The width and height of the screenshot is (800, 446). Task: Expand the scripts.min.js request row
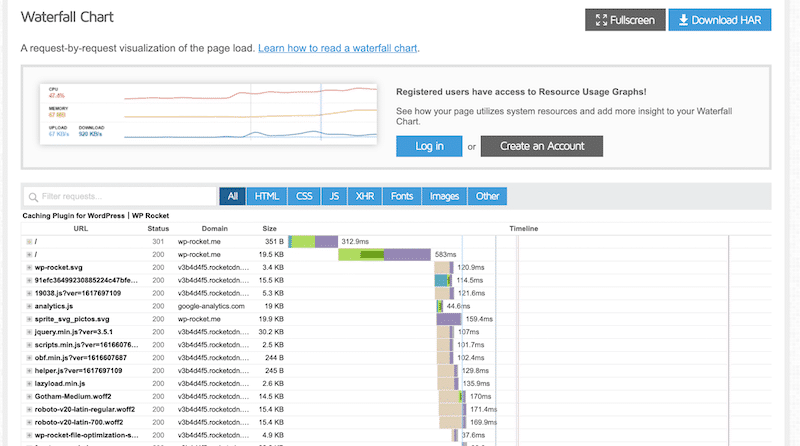[29, 345]
